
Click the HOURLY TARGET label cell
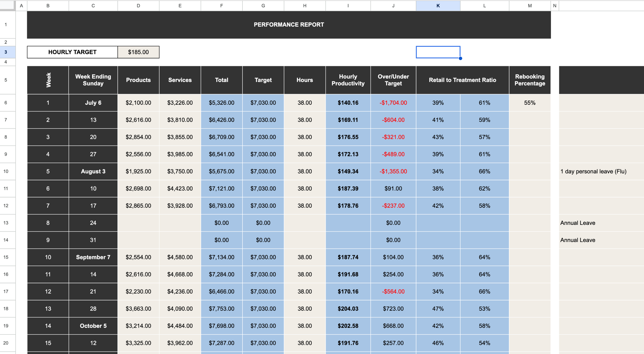coord(72,52)
